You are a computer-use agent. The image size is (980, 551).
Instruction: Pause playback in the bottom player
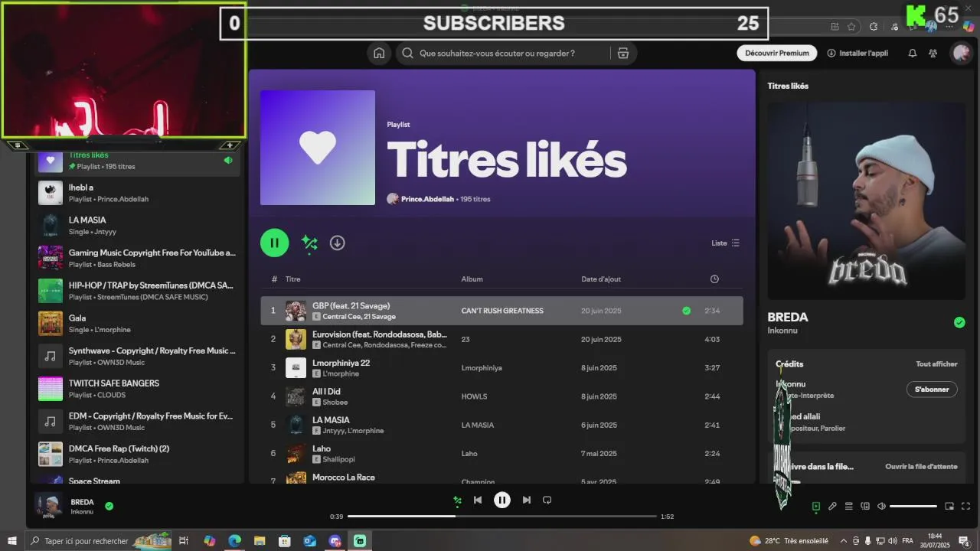click(x=502, y=500)
